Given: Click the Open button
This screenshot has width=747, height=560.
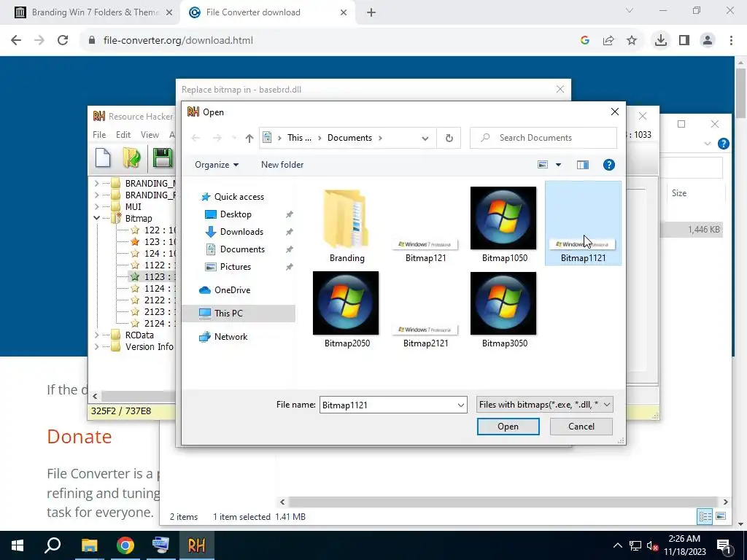Looking at the screenshot, I should 508,427.
